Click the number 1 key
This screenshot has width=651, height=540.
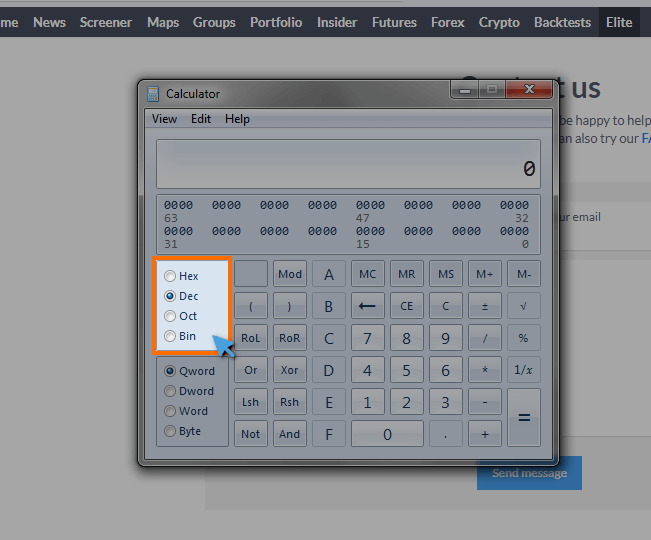click(368, 402)
